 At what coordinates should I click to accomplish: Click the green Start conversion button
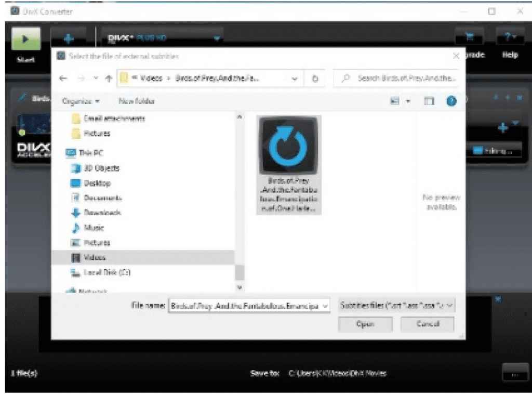[26, 38]
